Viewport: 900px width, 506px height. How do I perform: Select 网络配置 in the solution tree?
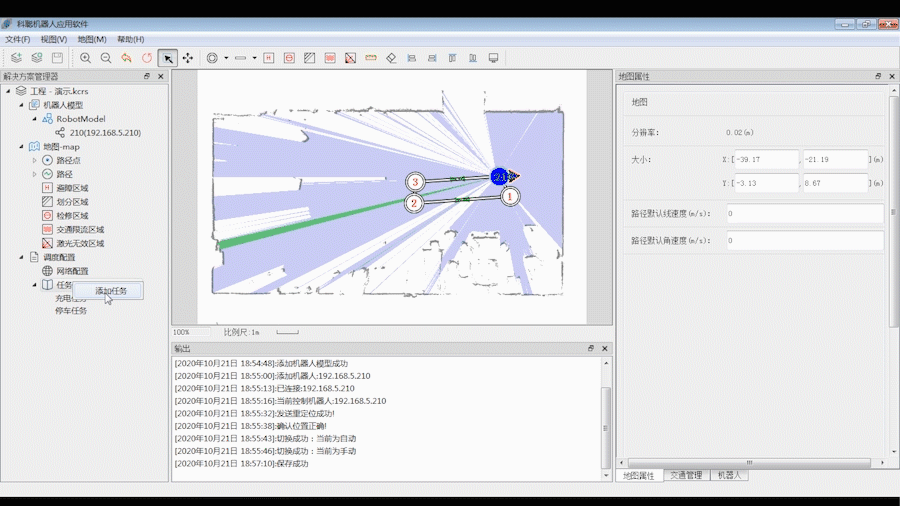(x=71, y=271)
